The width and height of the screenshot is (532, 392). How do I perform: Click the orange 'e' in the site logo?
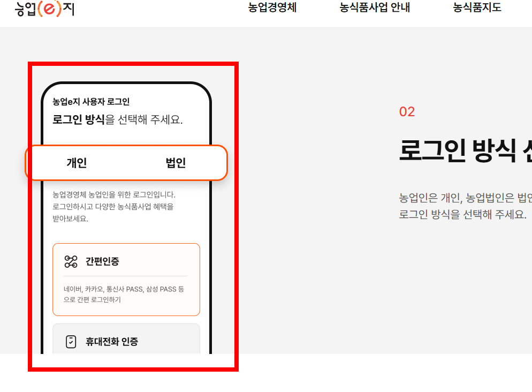[x=48, y=9]
